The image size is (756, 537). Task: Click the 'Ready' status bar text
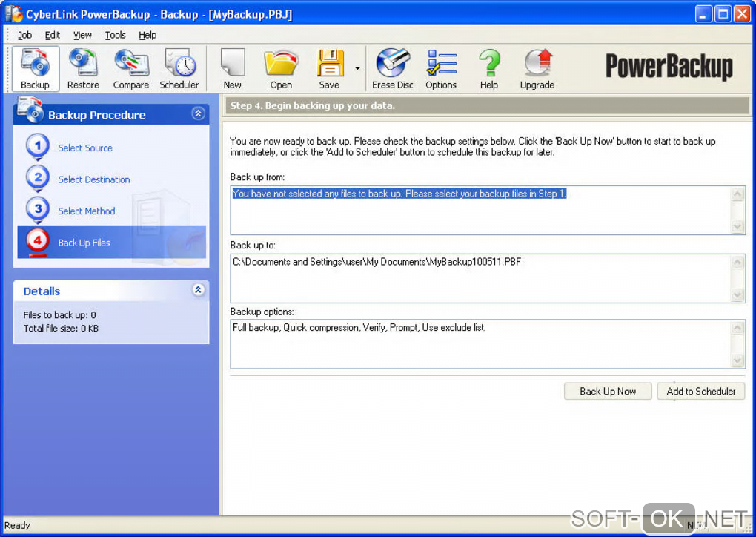click(17, 525)
